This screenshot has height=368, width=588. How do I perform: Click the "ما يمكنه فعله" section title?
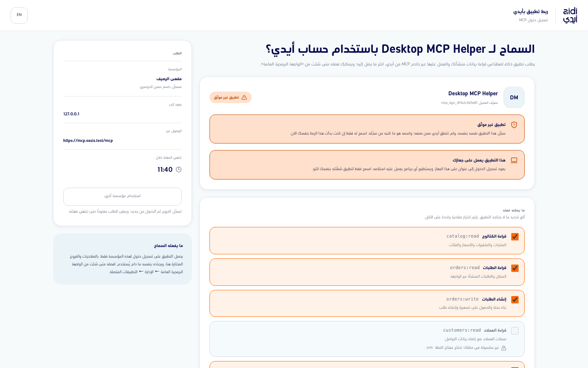(x=514, y=210)
